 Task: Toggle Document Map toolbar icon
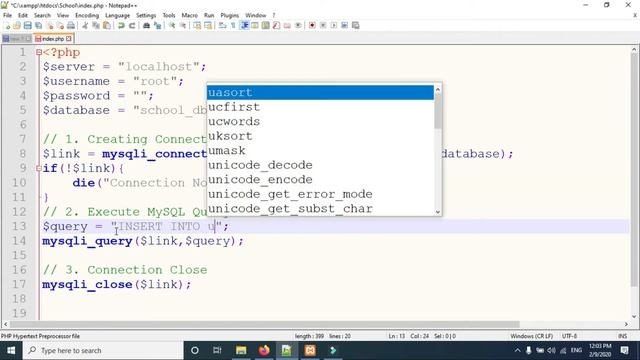coord(265,26)
